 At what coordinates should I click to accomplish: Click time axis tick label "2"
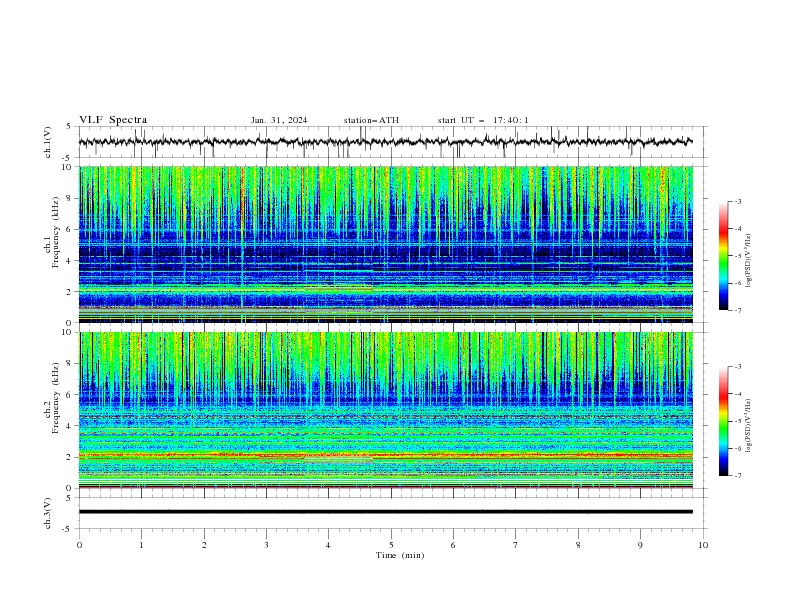(204, 545)
